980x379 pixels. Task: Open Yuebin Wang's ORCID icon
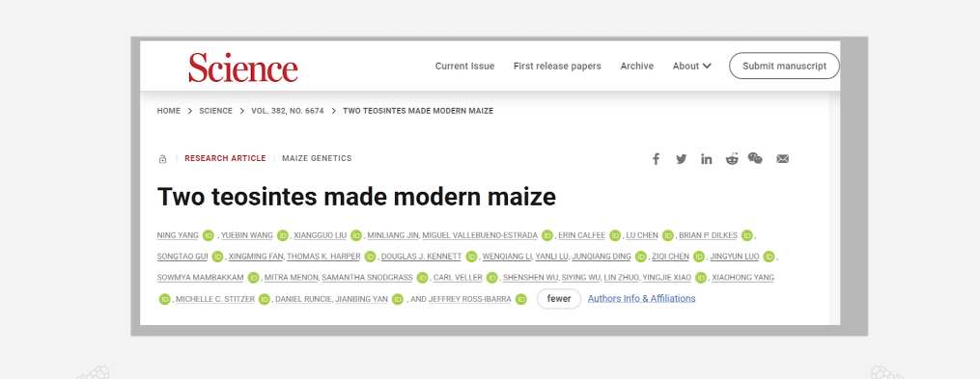click(283, 235)
